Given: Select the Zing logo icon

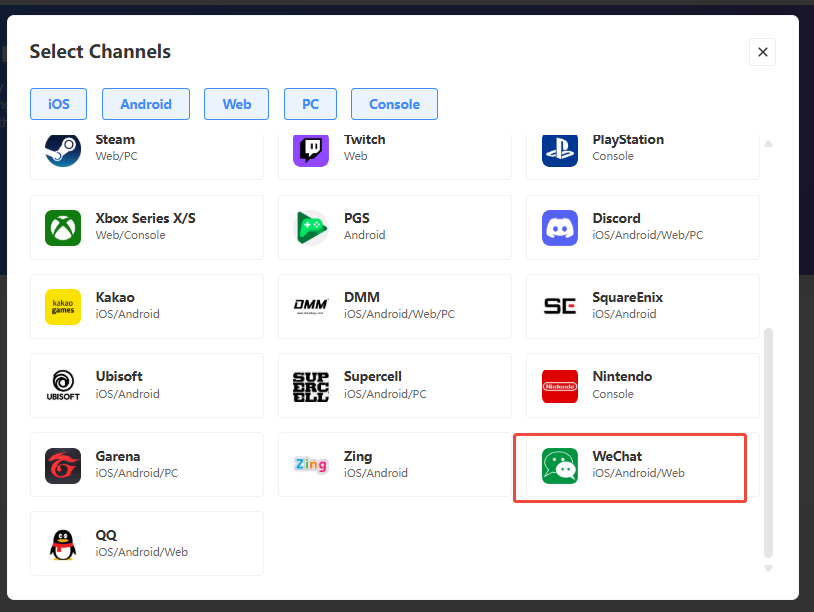Looking at the screenshot, I should point(311,465).
